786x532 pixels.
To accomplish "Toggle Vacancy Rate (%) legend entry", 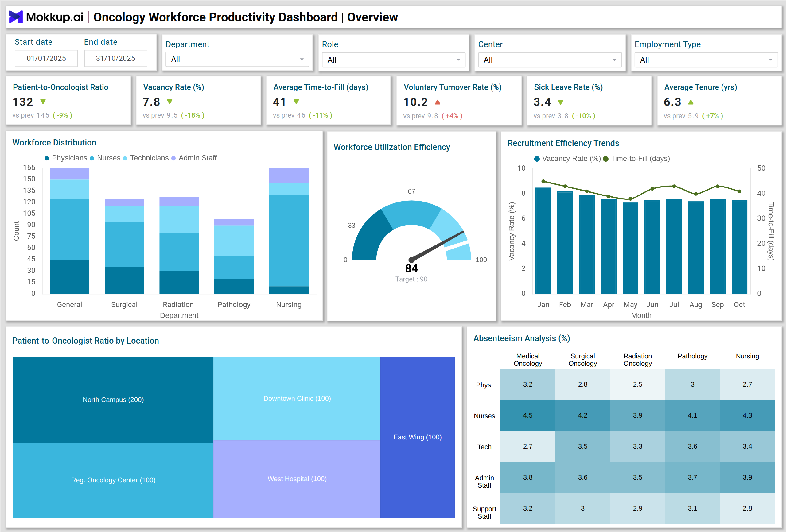I will (x=567, y=159).
